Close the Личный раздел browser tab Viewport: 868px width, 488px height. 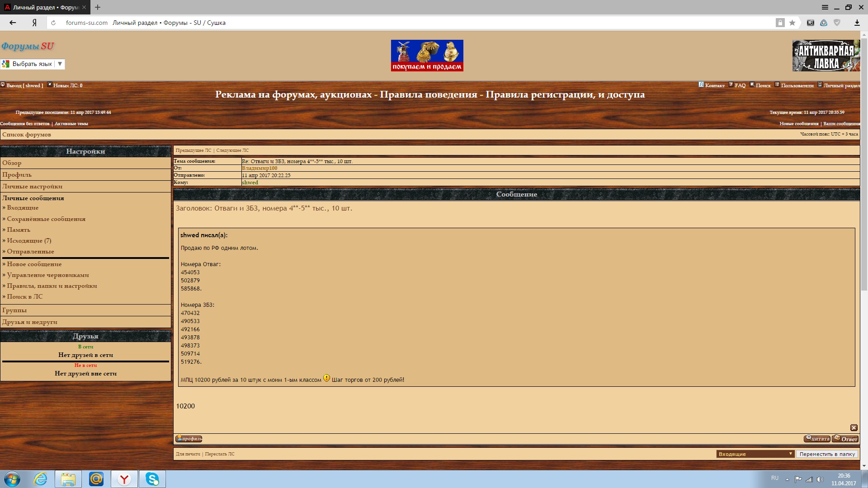(x=84, y=7)
